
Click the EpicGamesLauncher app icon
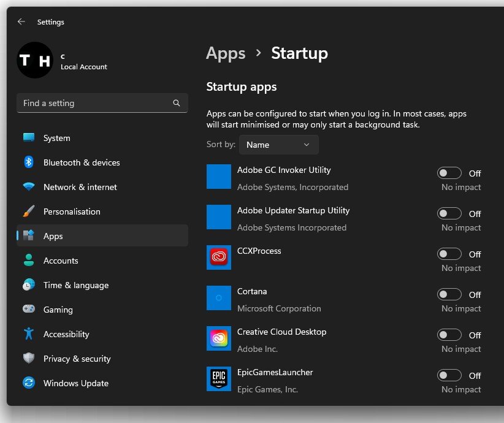(x=219, y=379)
